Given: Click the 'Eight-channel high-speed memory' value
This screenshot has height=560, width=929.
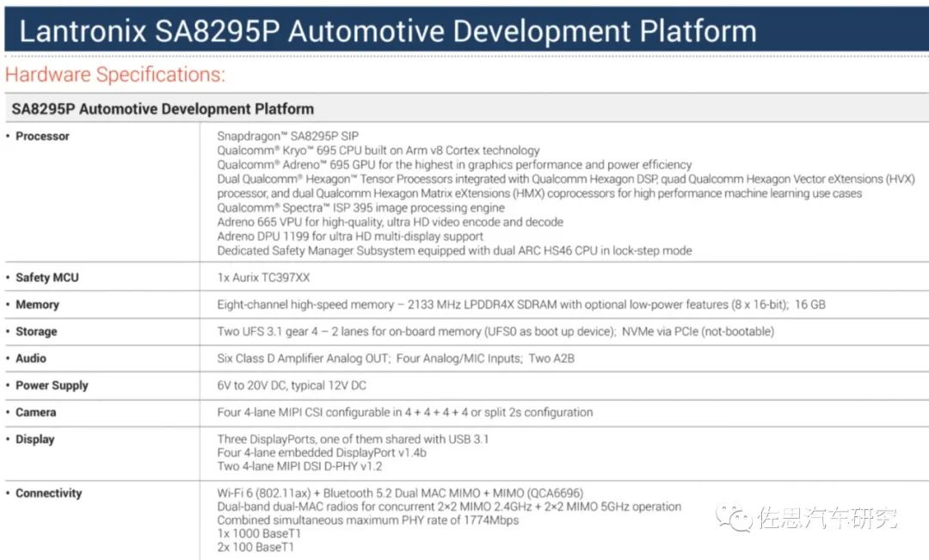Looking at the screenshot, I should 520,305.
